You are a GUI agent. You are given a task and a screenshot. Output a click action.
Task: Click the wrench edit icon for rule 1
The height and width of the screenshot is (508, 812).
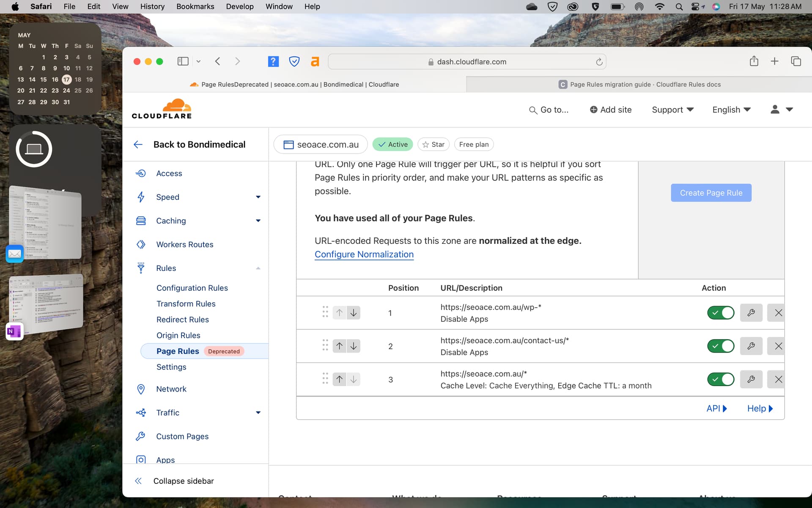(x=751, y=313)
